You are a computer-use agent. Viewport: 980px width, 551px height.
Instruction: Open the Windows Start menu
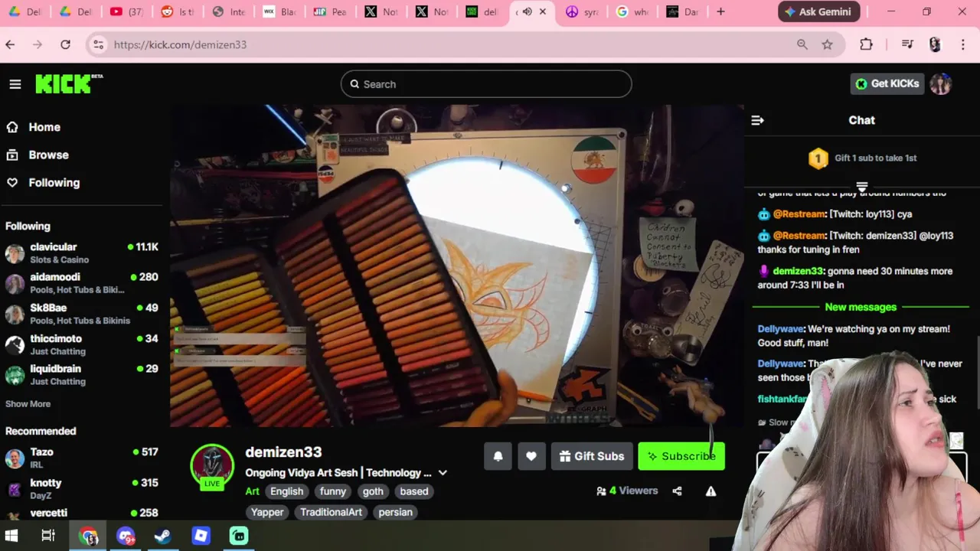coord(11,536)
